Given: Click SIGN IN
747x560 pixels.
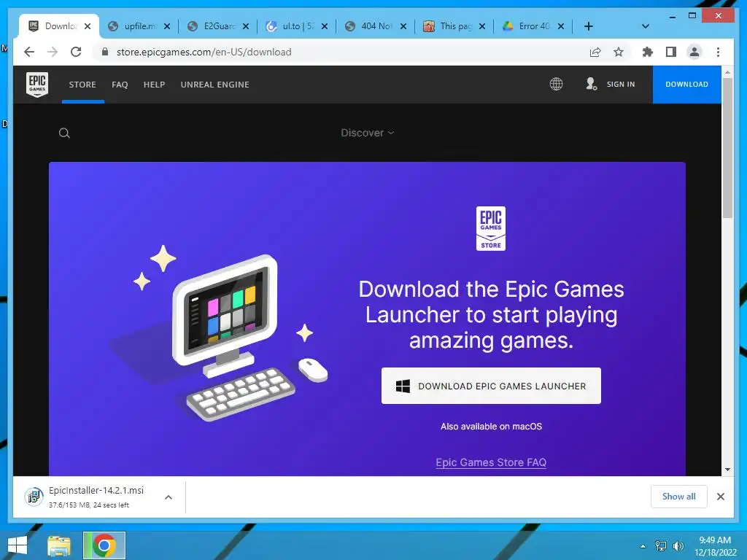Looking at the screenshot, I should tap(611, 85).
